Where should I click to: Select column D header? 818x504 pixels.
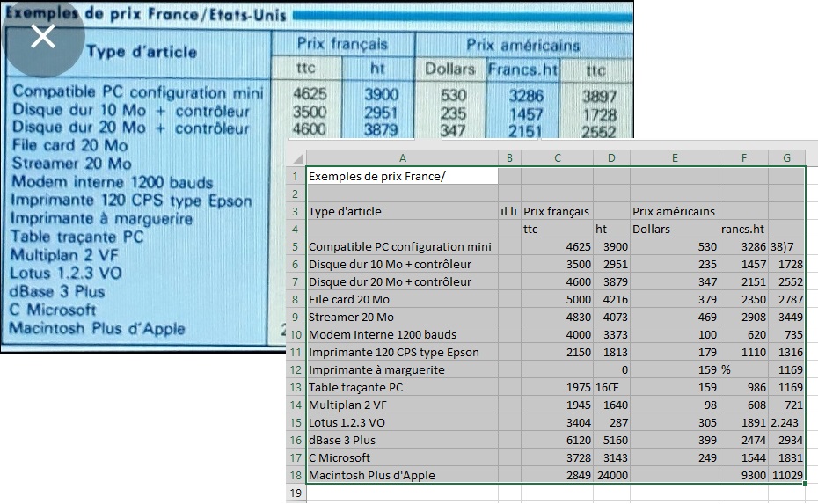coord(611,158)
